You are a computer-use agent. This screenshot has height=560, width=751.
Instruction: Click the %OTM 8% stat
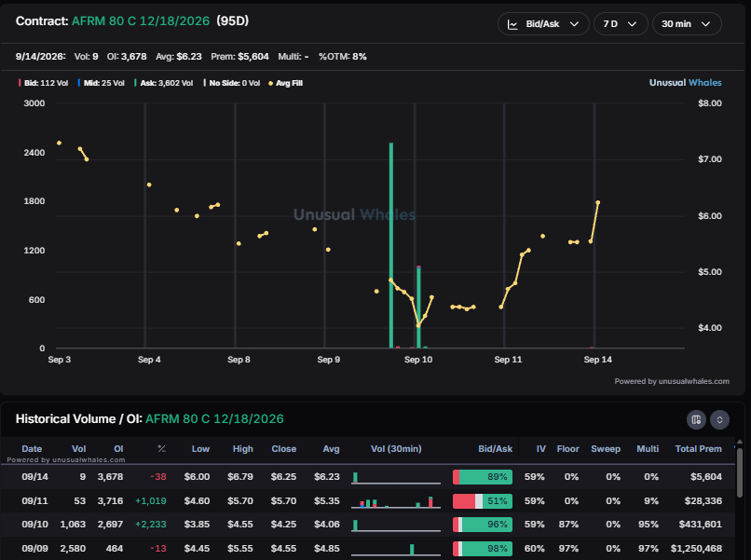pos(343,57)
